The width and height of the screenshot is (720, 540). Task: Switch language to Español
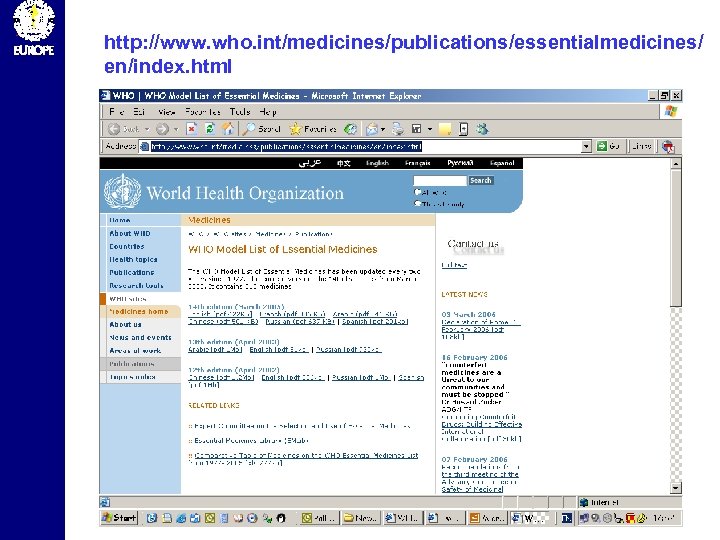(x=502, y=163)
